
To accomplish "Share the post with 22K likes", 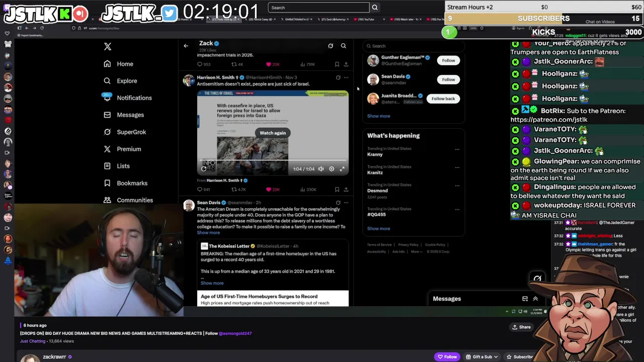I will click(346, 64).
